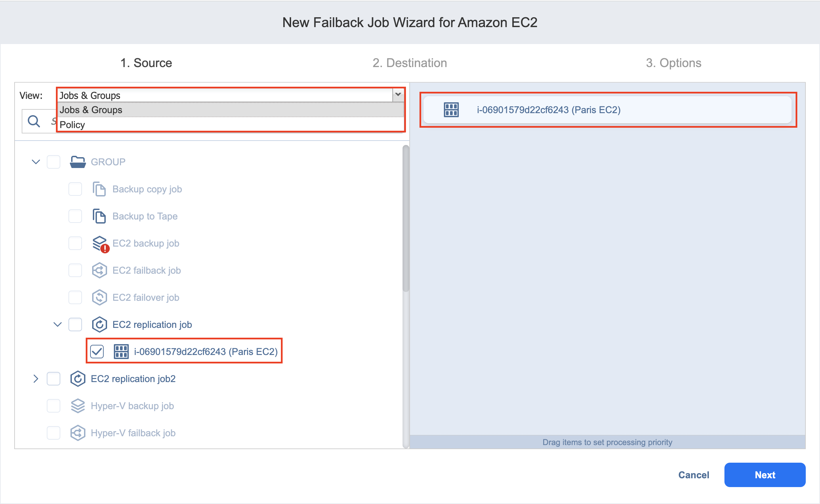Uncheck the i-06901579d22cf6243 (Paris EC2) checkbox
Viewport: 820px width, 504px height.
tap(97, 352)
